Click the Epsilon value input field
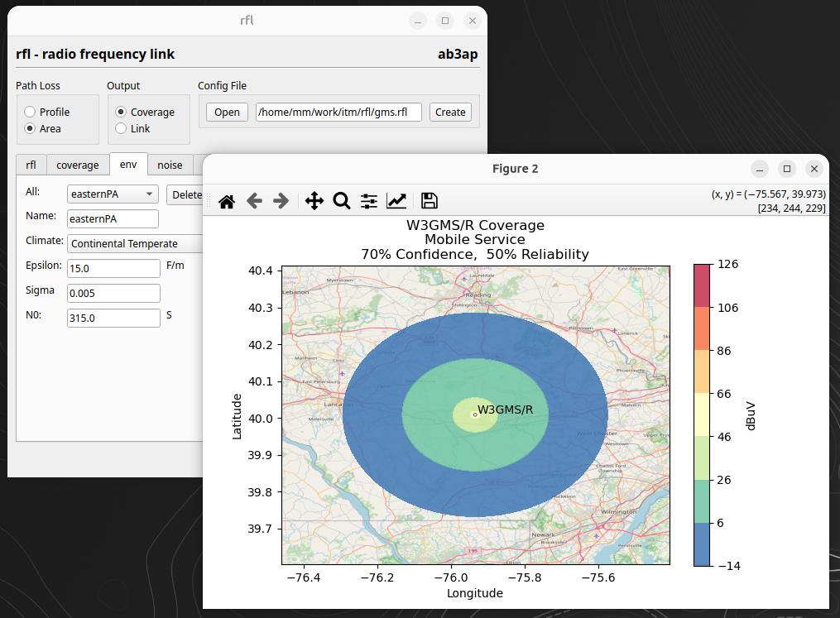840x618 pixels. click(x=113, y=269)
